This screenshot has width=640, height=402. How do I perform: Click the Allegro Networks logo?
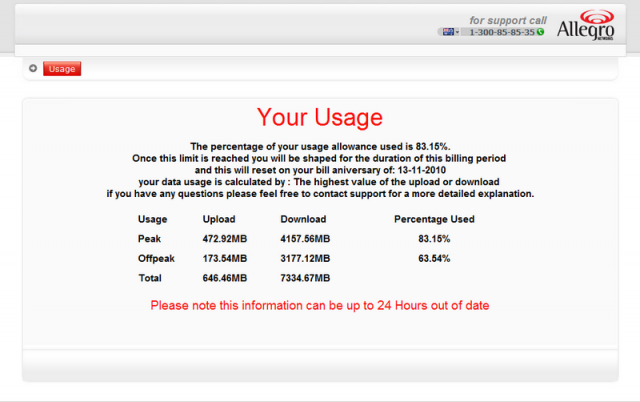pos(585,25)
